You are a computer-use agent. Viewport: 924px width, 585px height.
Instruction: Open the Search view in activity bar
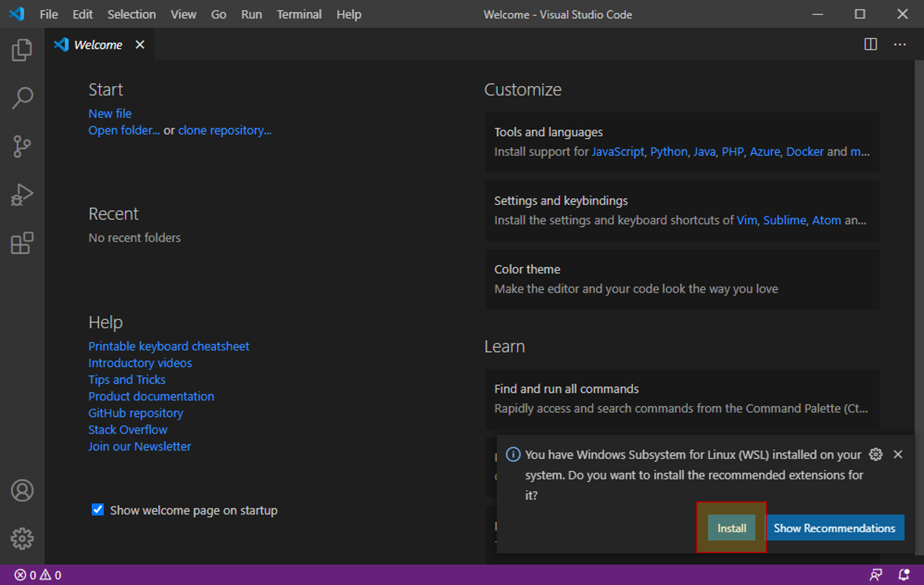pos(22,98)
